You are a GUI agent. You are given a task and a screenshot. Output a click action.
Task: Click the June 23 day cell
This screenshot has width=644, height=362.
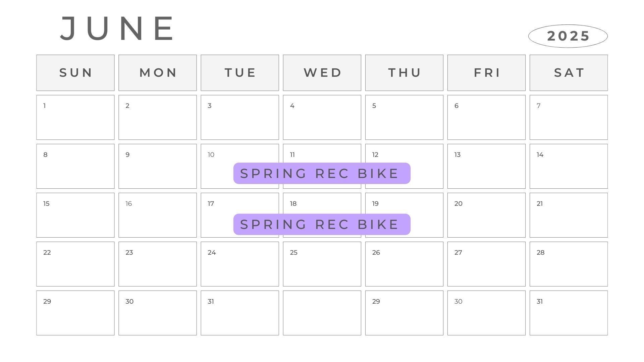click(158, 264)
